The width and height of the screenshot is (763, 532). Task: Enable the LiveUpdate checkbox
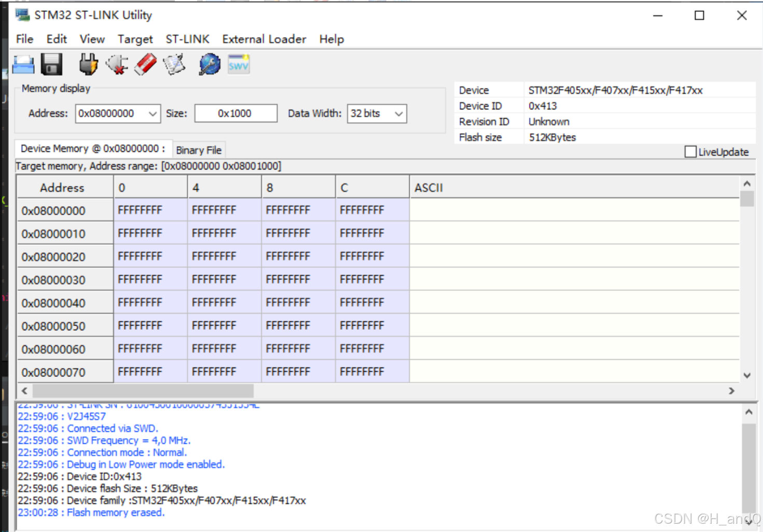click(690, 152)
